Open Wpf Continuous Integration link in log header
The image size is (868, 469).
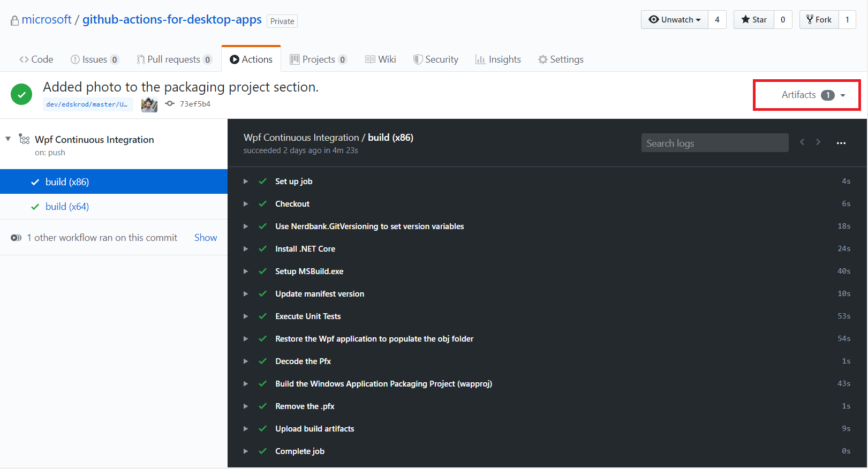coord(301,138)
